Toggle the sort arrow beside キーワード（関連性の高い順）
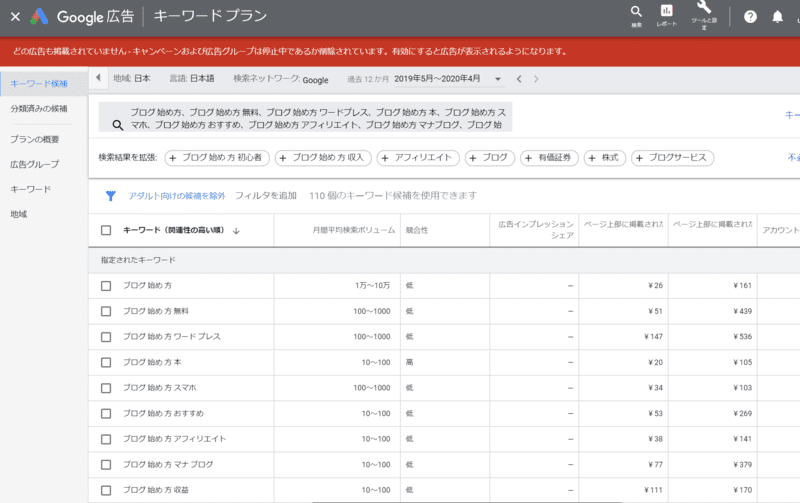800x503 pixels. tap(236, 231)
